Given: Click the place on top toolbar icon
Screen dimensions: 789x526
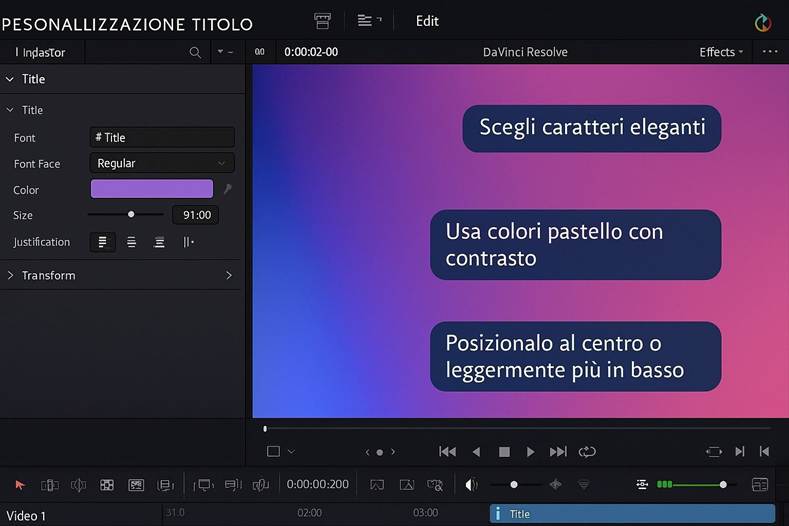Looking at the screenshot, I should point(233,485).
